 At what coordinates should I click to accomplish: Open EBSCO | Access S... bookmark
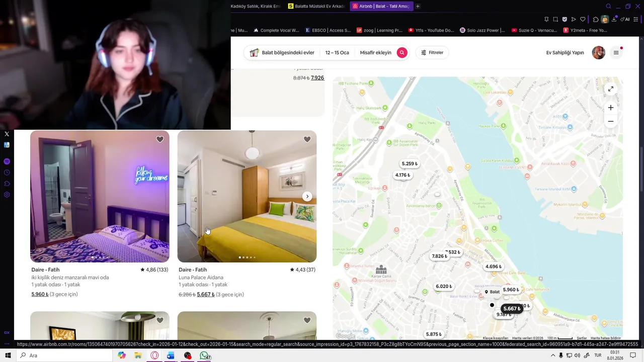pyautogui.click(x=328, y=30)
